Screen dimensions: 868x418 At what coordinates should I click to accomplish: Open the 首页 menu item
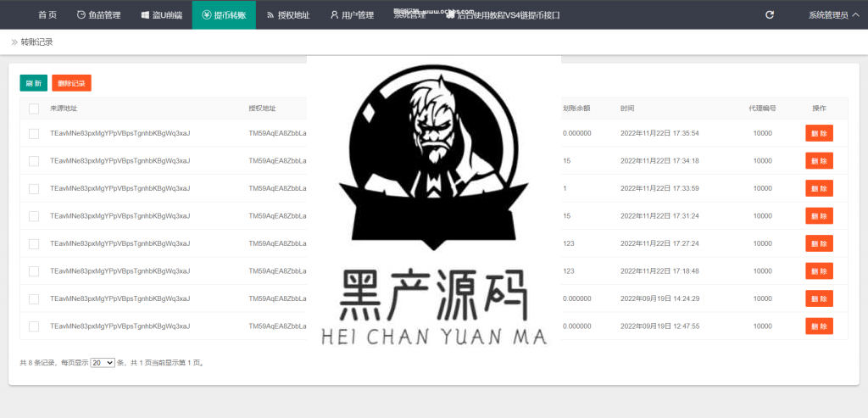[47, 15]
